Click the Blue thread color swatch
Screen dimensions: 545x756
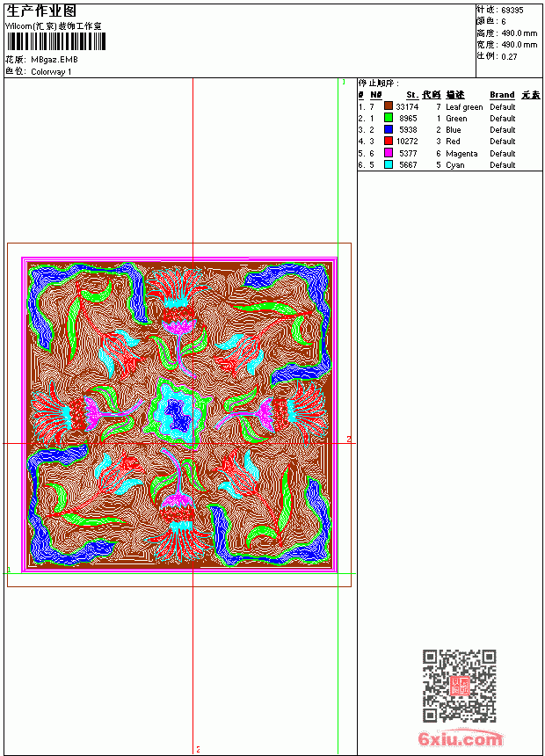point(389,129)
